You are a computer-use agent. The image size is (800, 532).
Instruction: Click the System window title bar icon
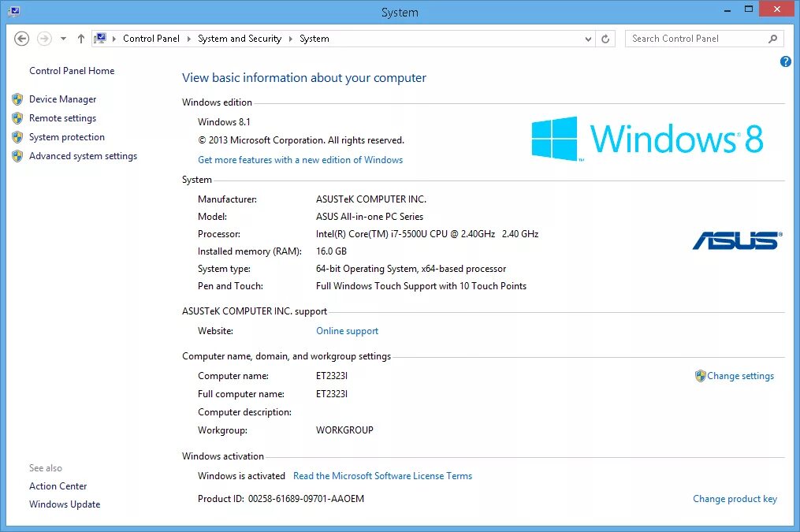tap(14, 11)
